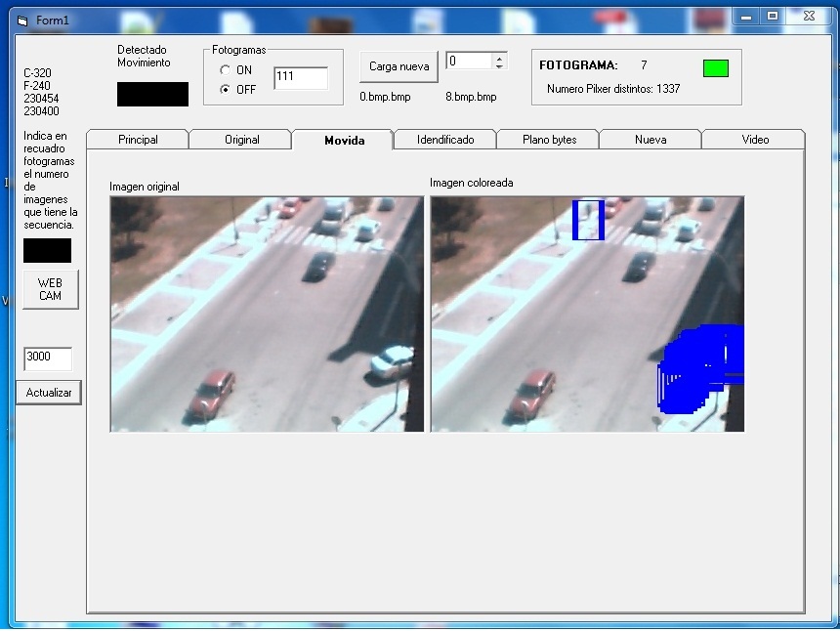Open the Video tab
840x631 pixels.
(755, 140)
